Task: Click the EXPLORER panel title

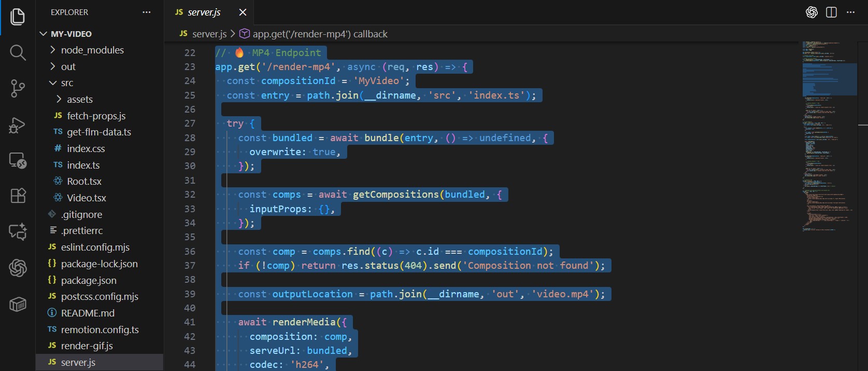Action: tap(69, 12)
